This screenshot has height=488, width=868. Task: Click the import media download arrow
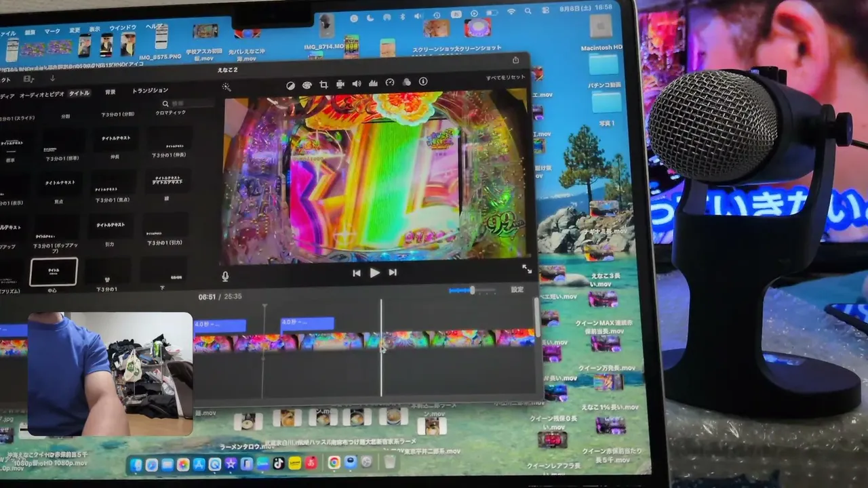point(53,79)
